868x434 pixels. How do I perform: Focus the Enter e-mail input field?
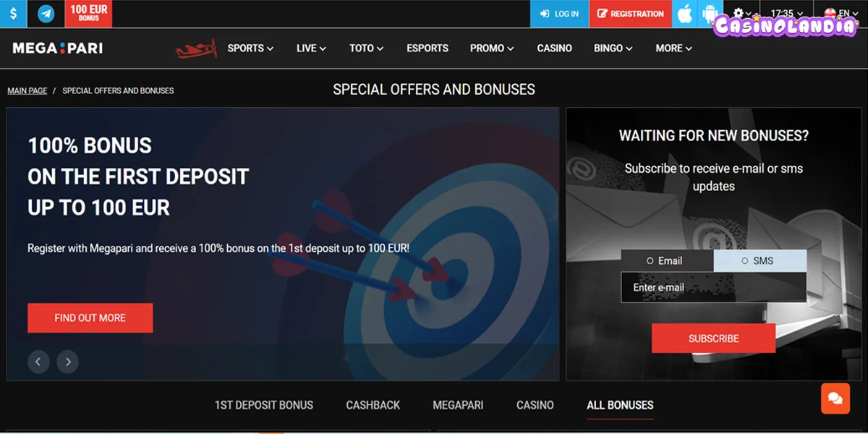pyautogui.click(x=713, y=287)
